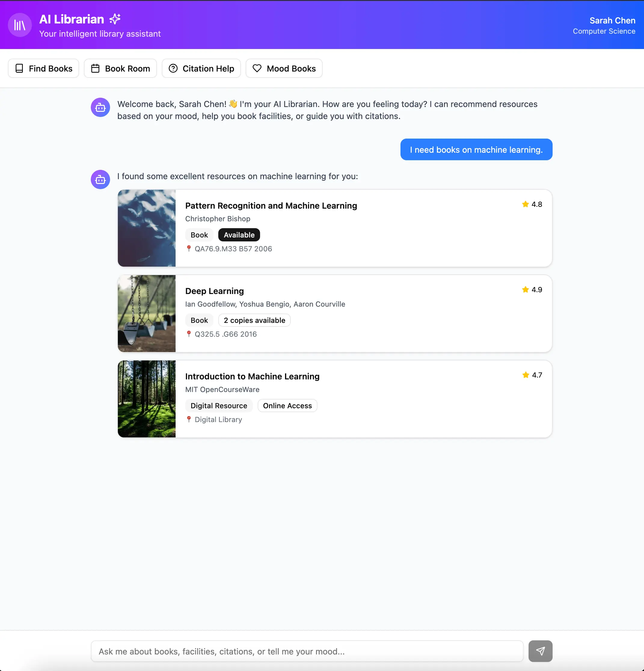Screen dimensions: 644x671
Task: Click the book icon on Find Books
Action: [x=20, y=69]
